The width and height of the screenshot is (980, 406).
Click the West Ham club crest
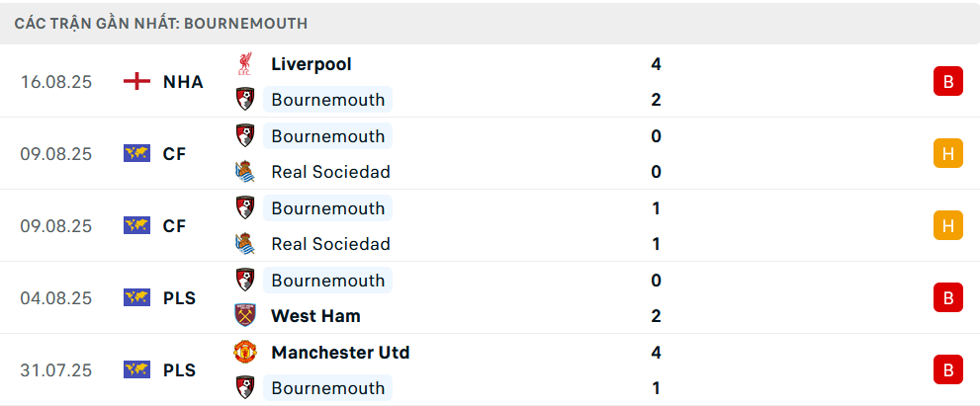pos(244,316)
